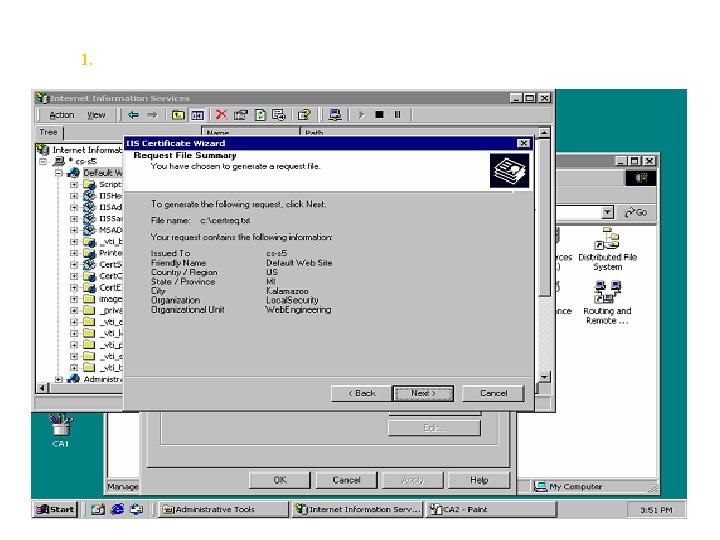Launch Internet Explorer from quick launch
720x540 pixels.
(x=118, y=509)
